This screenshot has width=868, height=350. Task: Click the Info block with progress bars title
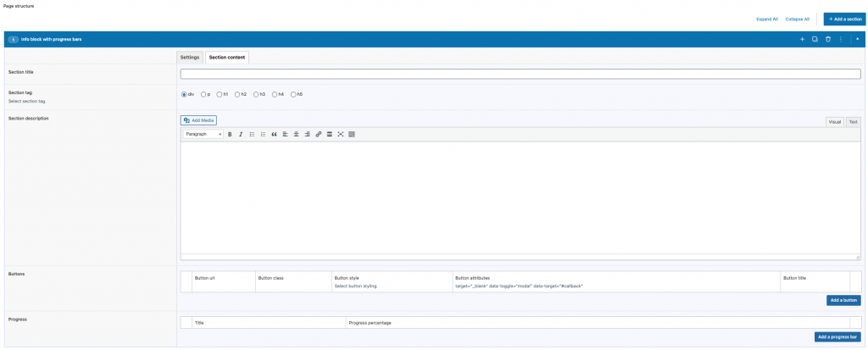[52, 39]
